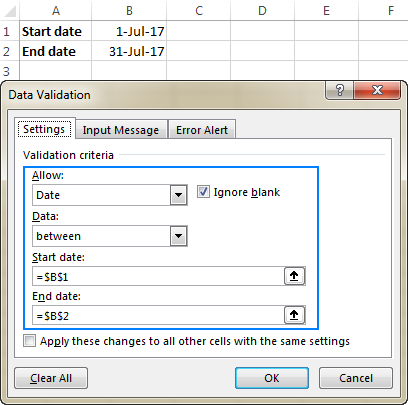Switch to the Error Alert tab
Screen dimensions: 408x405
202,130
